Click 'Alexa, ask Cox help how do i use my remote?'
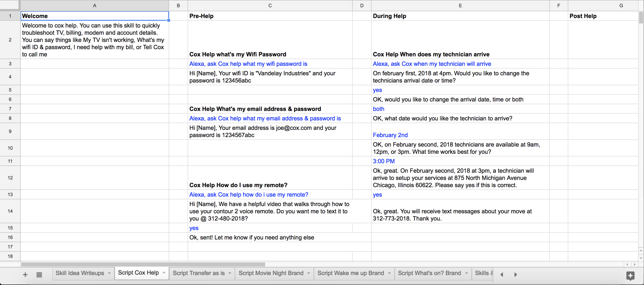This screenshot has height=285, width=644. (270, 195)
